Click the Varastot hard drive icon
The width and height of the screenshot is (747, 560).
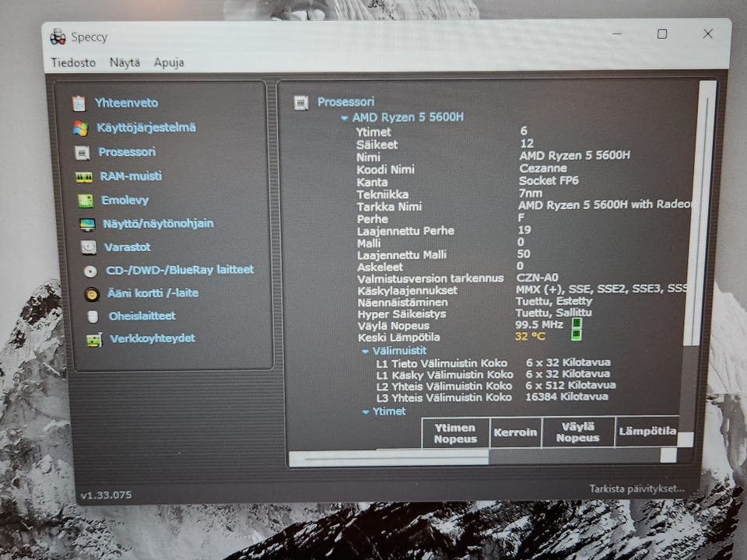89,247
